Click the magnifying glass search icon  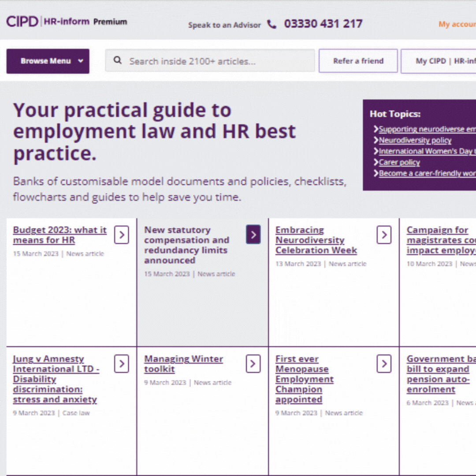tap(118, 60)
